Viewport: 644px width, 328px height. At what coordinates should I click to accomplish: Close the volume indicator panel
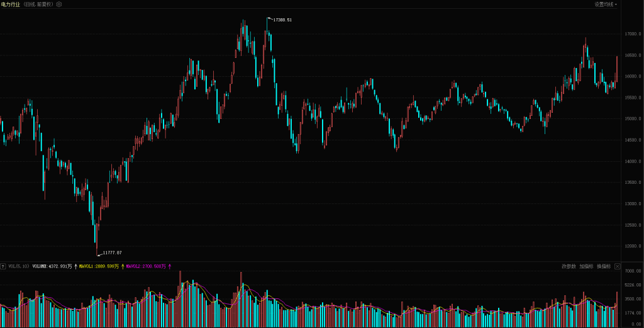pos(617,266)
